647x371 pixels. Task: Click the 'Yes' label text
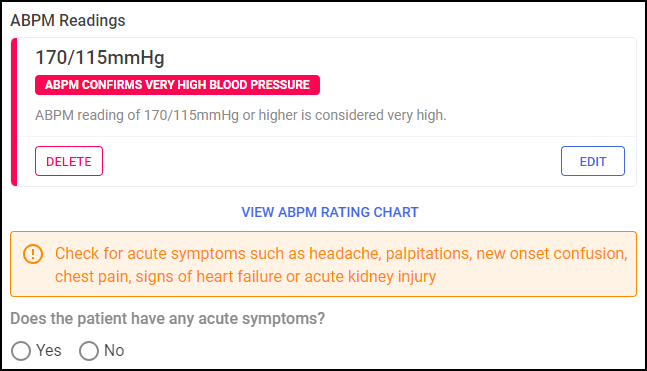click(49, 350)
